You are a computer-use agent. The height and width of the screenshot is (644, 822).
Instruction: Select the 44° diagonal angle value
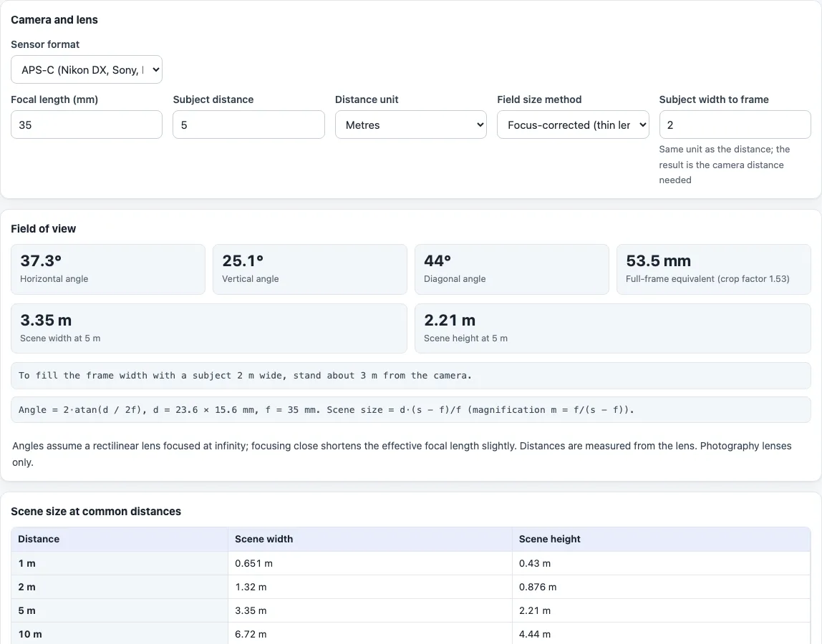(437, 261)
